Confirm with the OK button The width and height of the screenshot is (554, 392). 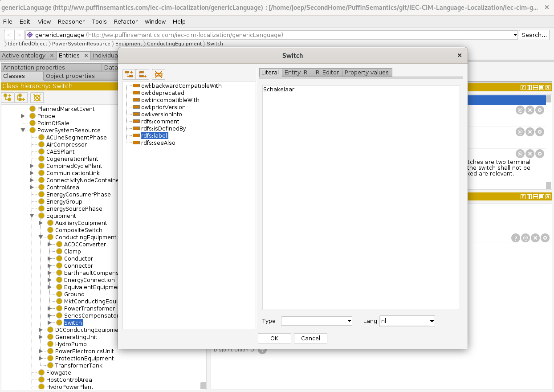point(274,338)
